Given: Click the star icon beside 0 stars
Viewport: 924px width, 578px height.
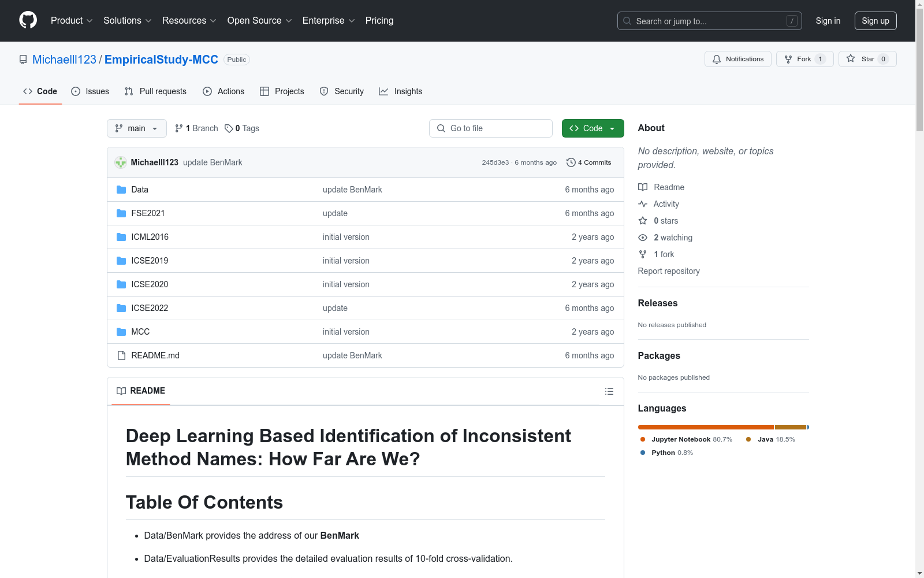Looking at the screenshot, I should 643,221.
